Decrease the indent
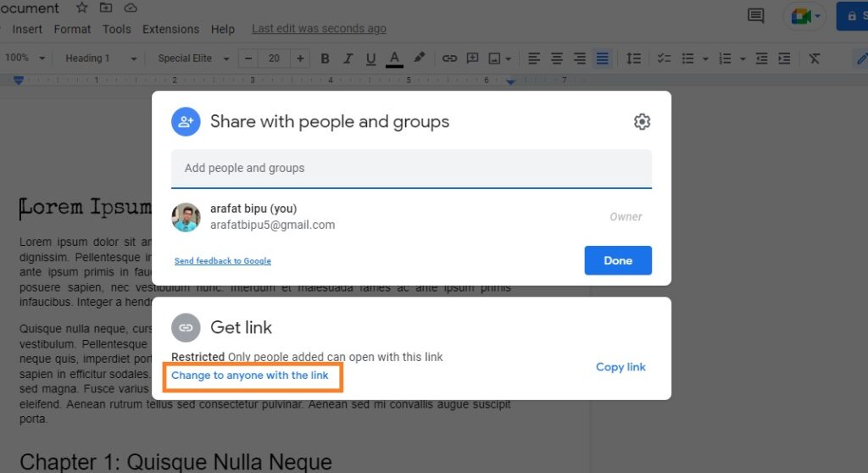868x473 pixels. pos(762,58)
